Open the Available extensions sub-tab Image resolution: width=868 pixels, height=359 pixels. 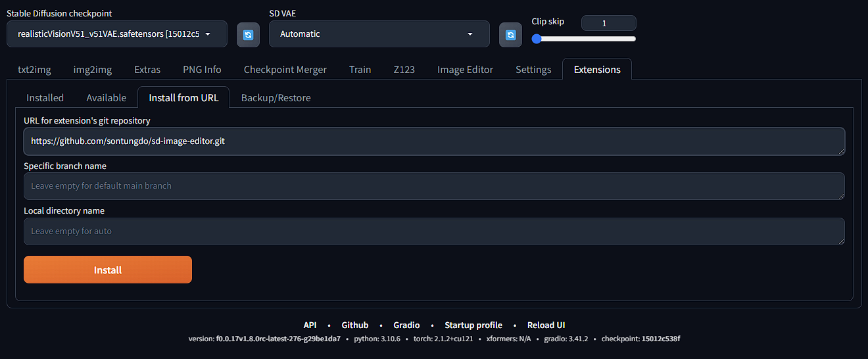106,98
